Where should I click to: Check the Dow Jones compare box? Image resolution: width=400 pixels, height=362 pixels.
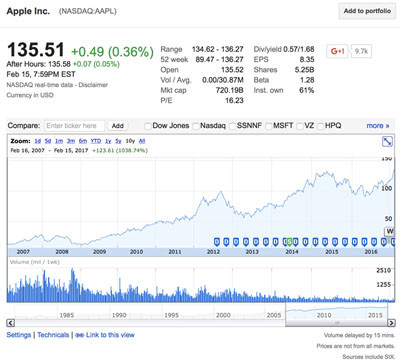tap(147, 126)
